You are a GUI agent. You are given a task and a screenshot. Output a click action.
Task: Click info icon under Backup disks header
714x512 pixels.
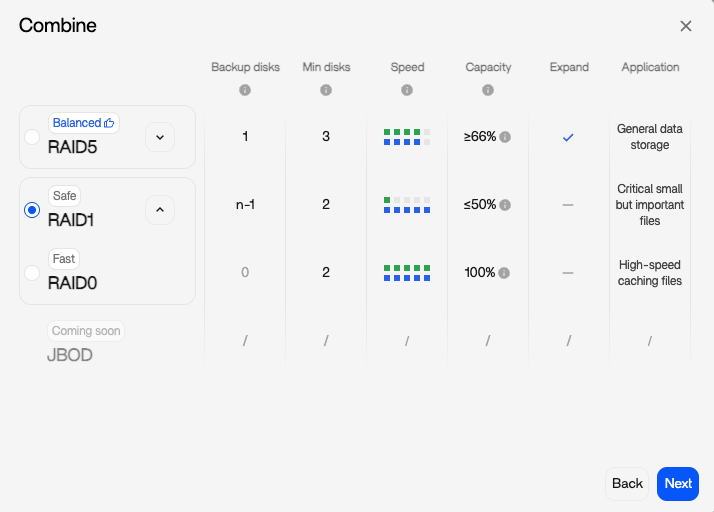[x=245, y=90]
